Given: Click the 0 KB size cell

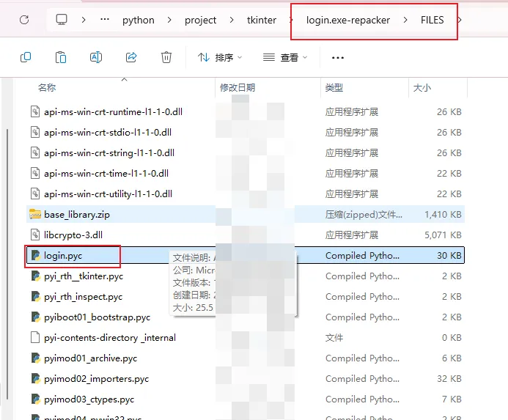Looking at the screenshot, I should [x=452, y=338].
